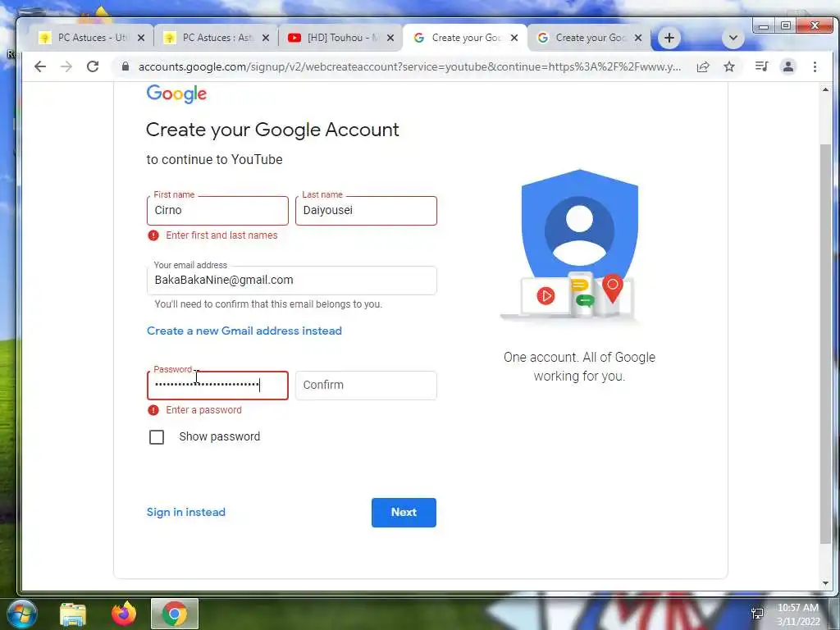
Task: Click the scrollbar up arrow
Action: (x=825, y=89)
